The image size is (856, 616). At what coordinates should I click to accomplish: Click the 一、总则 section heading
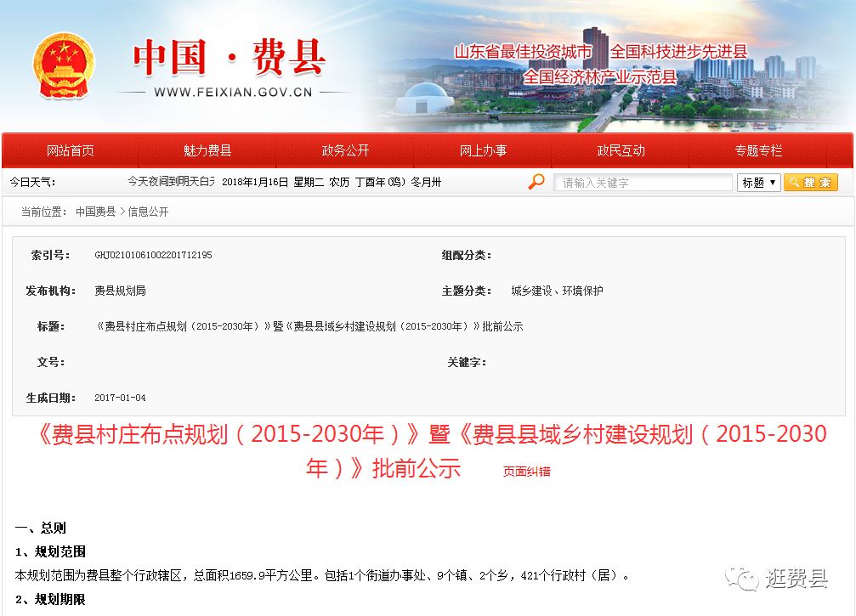click(x=41, y=528)
